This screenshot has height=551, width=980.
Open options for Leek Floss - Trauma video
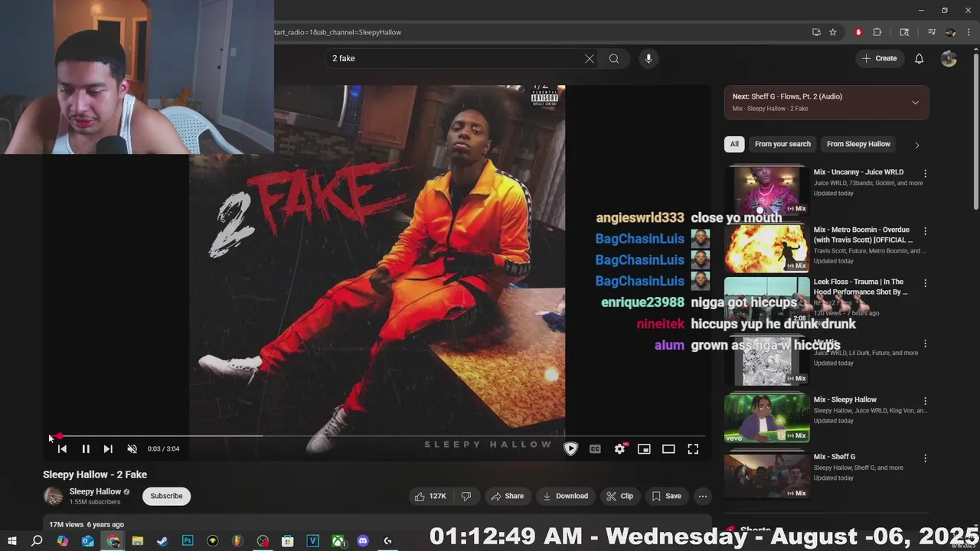click(925, 283)
